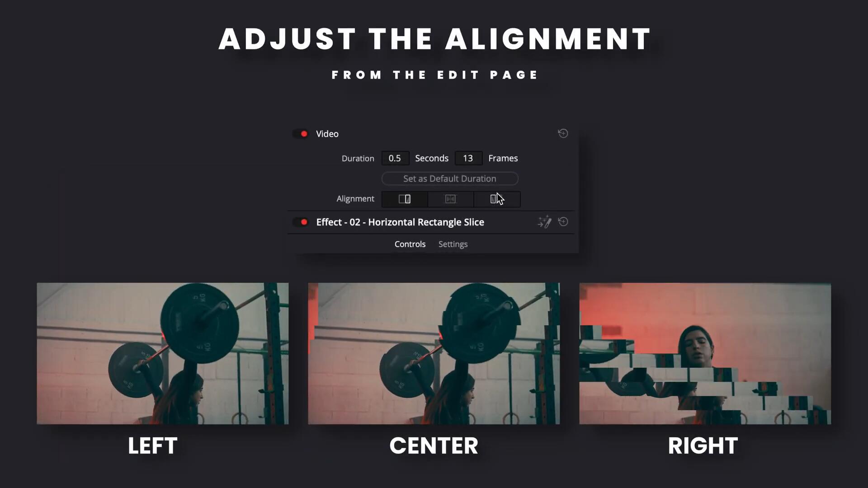
Task: Click Set as Default Duration button
Action: 449,178
